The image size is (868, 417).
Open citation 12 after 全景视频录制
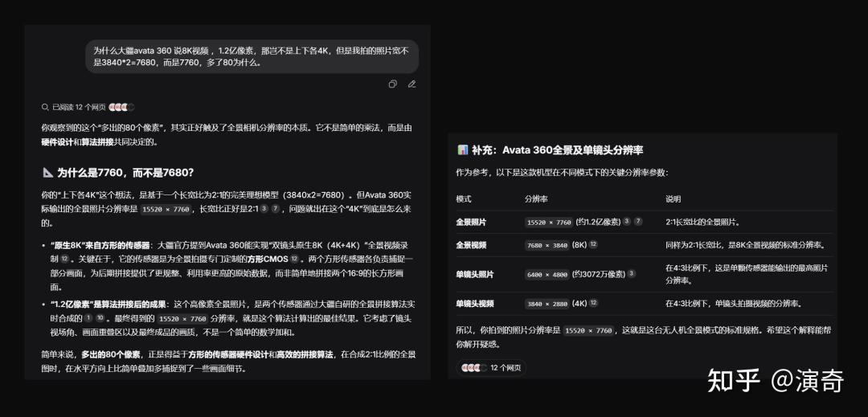tap(64, 258)
